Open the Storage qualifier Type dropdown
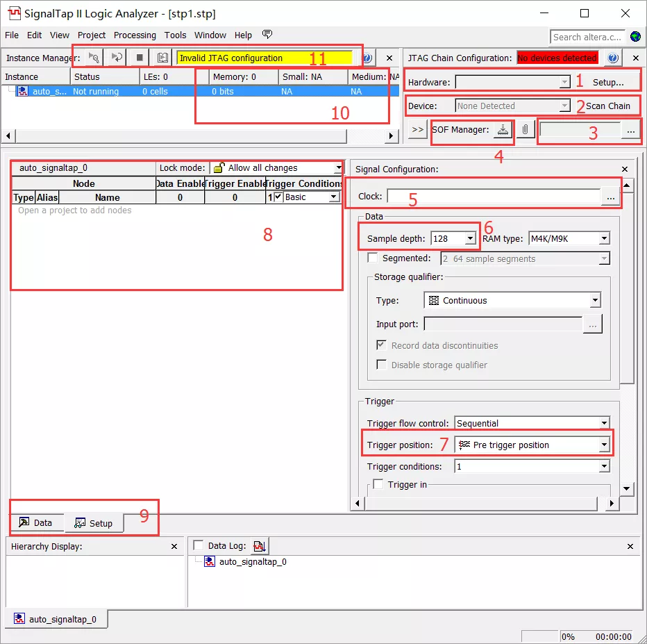The height and width of the screenshot is (644, 647). (595, 300)
